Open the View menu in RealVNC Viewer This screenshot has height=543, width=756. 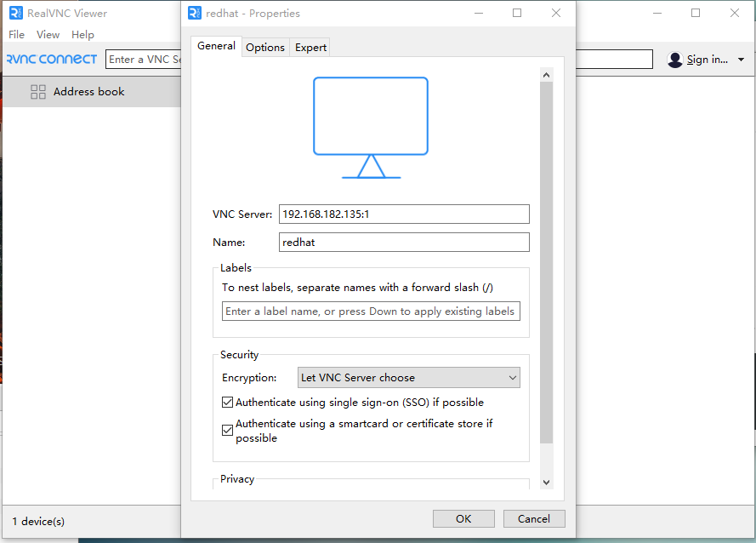tap(48, 35)
